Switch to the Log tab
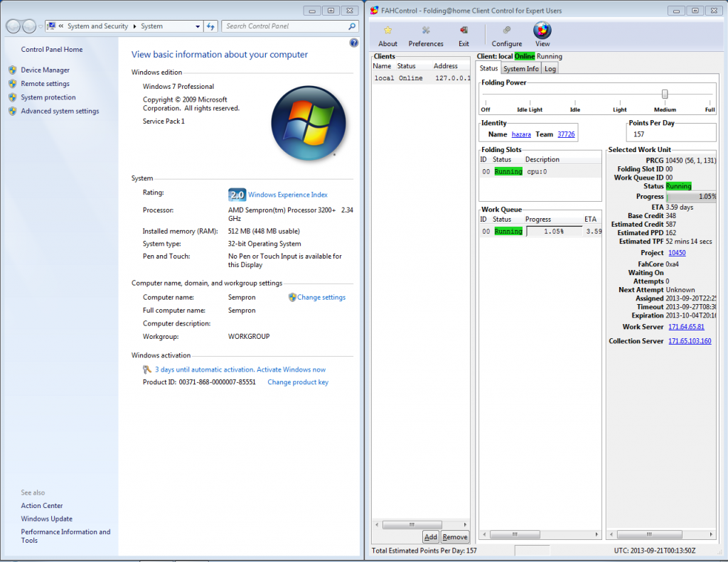This screenshot has width=728, height=562. point(550,69)
